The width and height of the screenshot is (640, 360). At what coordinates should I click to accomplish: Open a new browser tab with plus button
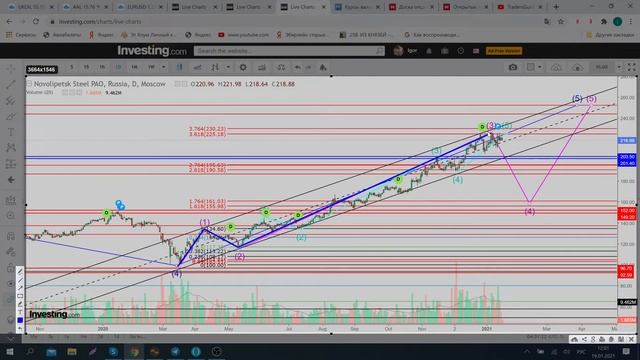coord(556,7)
